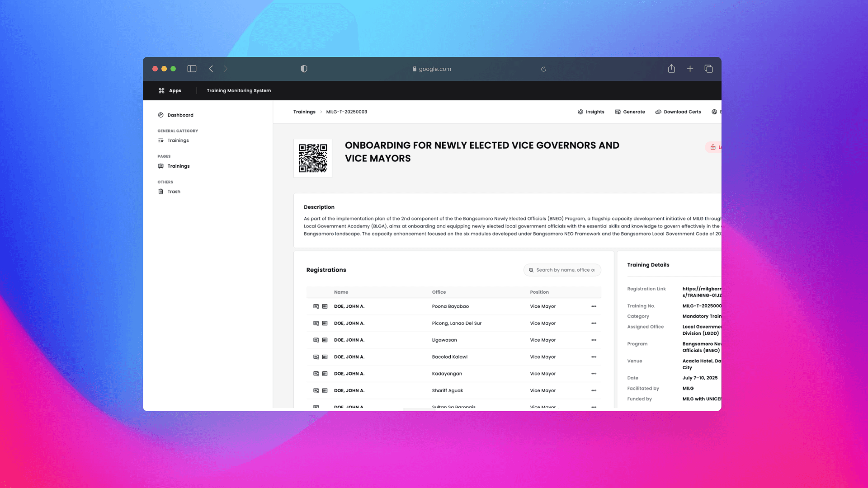Toggle the browser sidebar panel icon
This screenshot has height=488, width=868.
click(x=192, y=69)
